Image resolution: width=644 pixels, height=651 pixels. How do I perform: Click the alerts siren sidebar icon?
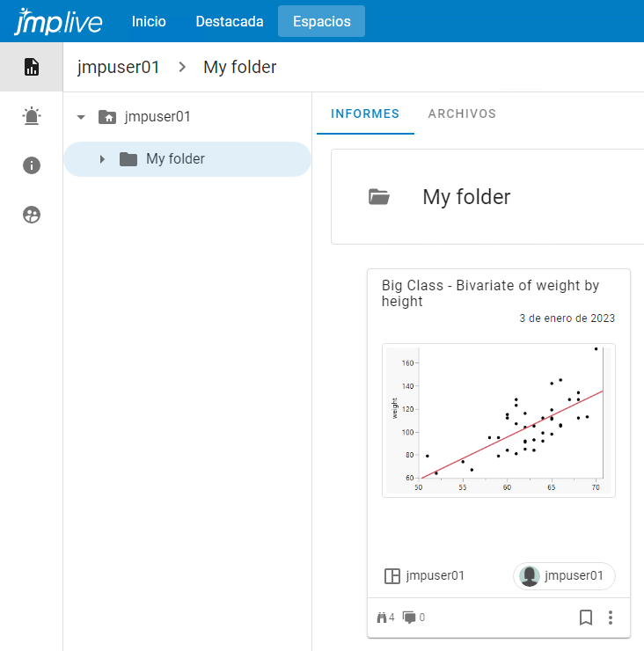pos(32,116)
